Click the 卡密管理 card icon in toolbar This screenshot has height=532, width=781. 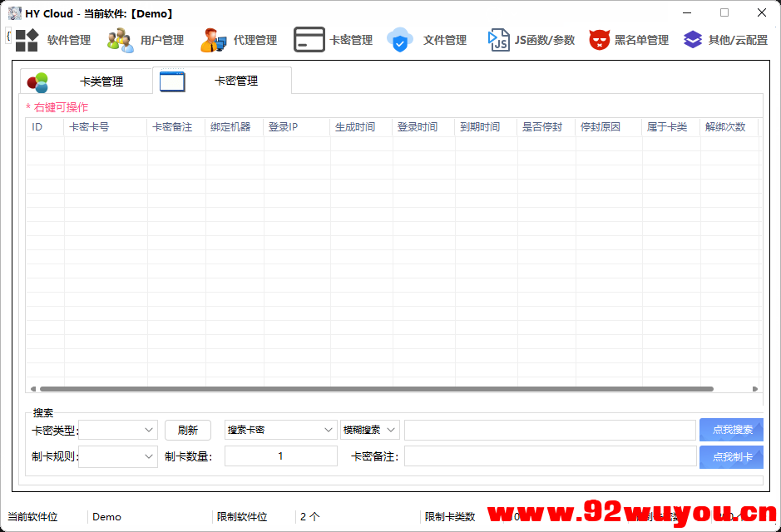pyautogui.click(x=309, y=39)
